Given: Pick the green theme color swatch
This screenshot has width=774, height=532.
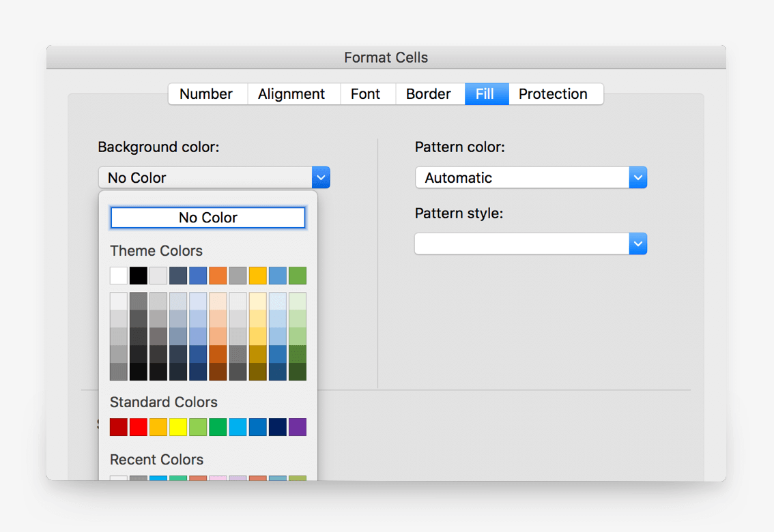Looking at the screenshot, I should 298,276.
